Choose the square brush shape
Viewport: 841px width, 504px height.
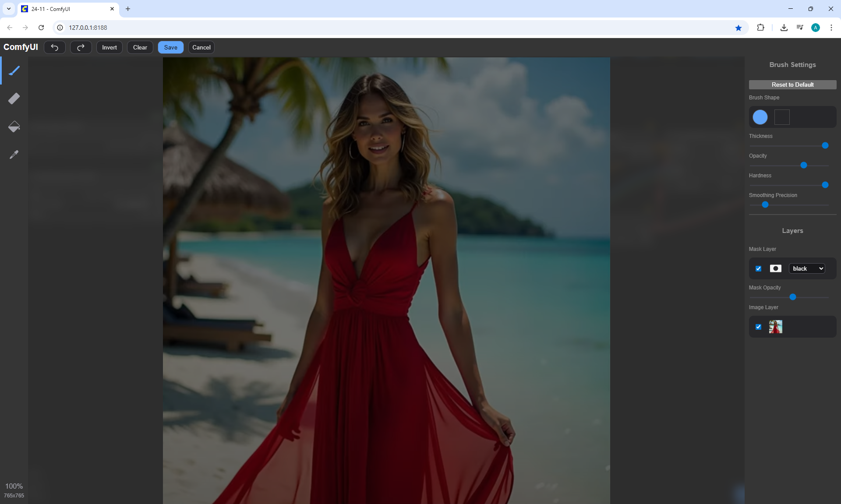click(782, 117)
